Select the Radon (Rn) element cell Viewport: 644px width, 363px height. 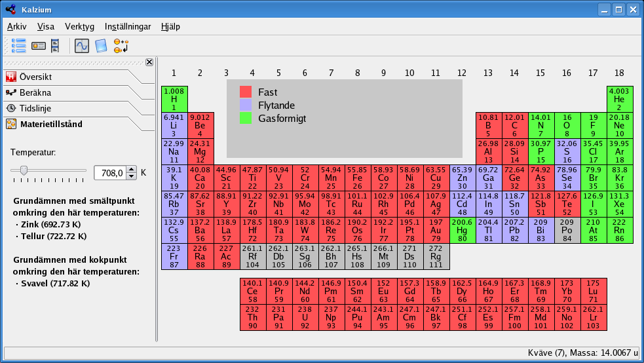click(x=619, y=230)
